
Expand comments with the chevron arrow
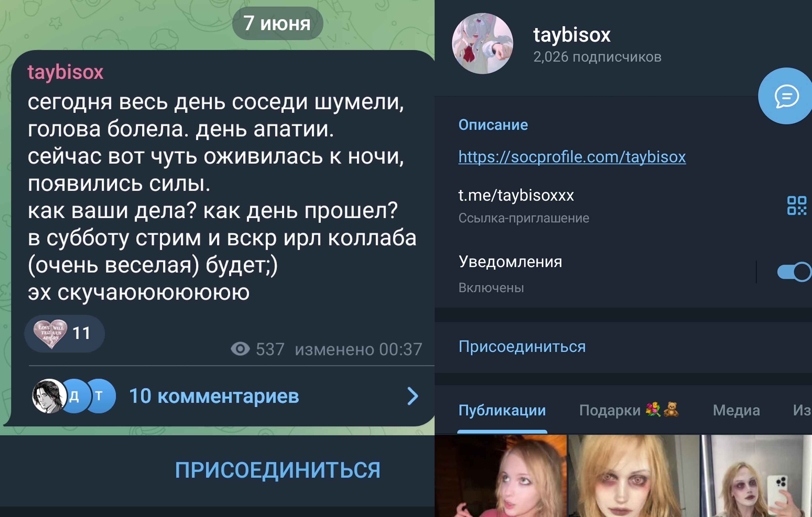pyautogui.click(x=413, y=396)
